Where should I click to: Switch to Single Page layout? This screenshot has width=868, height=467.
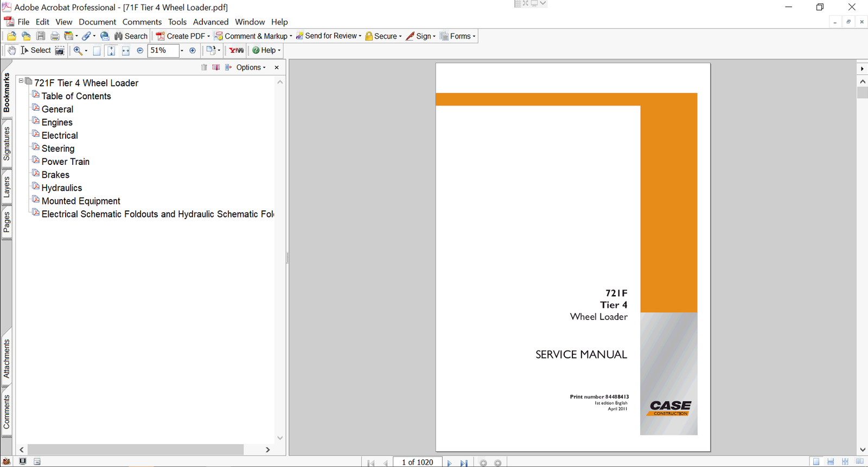pyautogui.click(x=816, y=462)
